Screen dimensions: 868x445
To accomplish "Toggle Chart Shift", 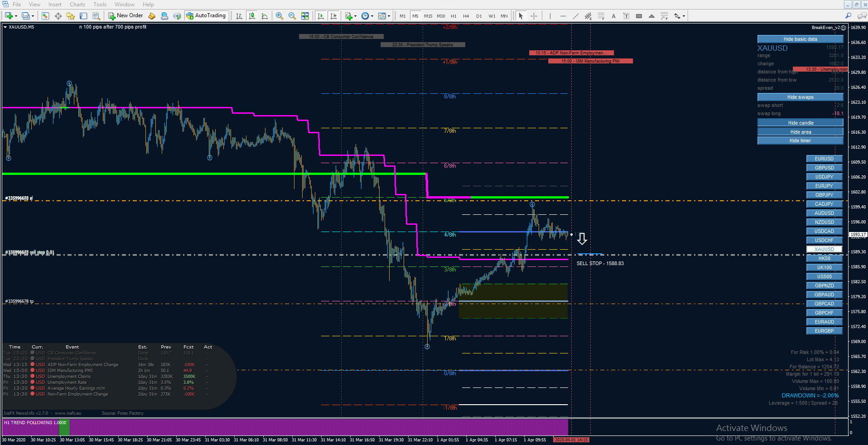I will 334,16.
